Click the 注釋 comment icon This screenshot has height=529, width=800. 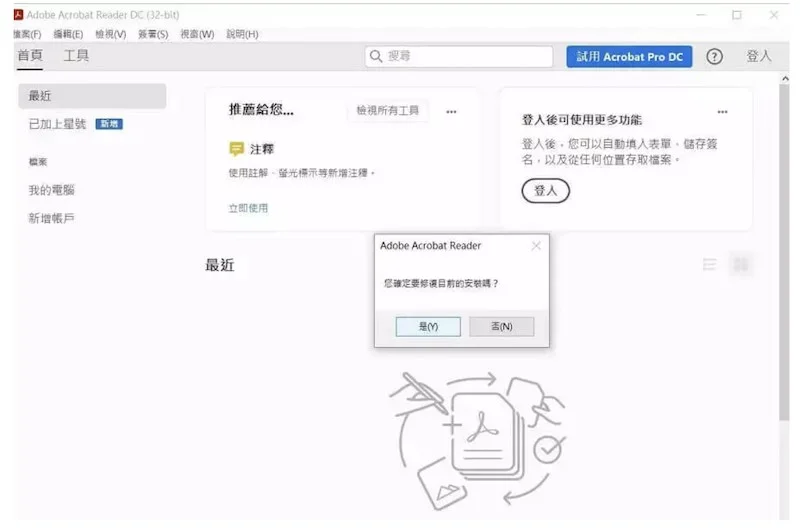click(x=236, y=149)
